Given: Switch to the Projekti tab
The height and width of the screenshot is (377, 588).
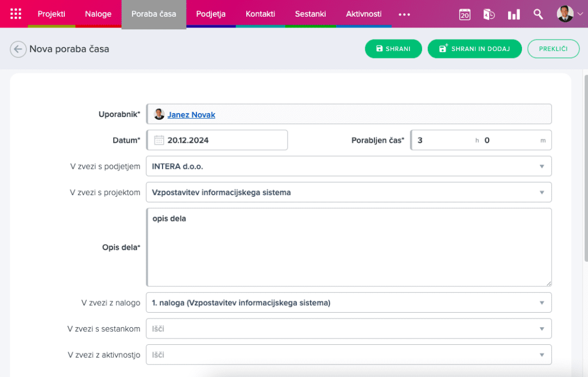Looking at the screenshot, I should pyautogui.click(x=51, y=14).
